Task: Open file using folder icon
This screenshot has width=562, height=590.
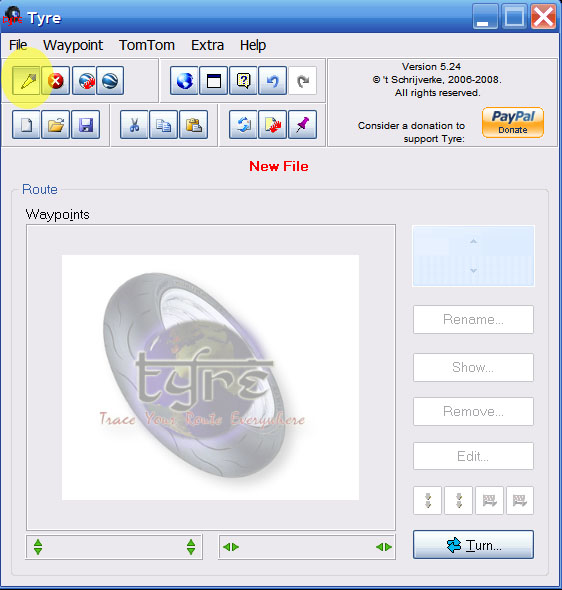Action: tap(56, 125)
